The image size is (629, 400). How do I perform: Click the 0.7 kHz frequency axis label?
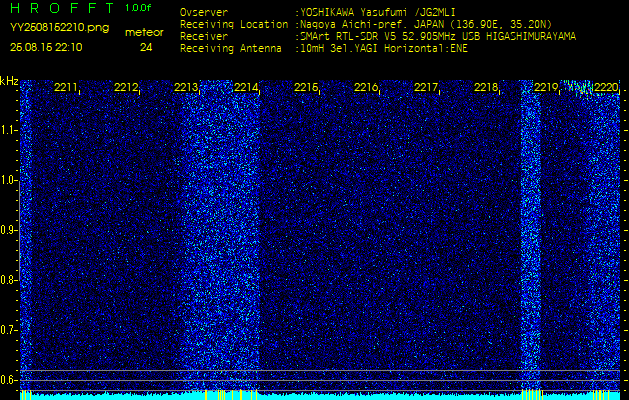coord(8,330)
